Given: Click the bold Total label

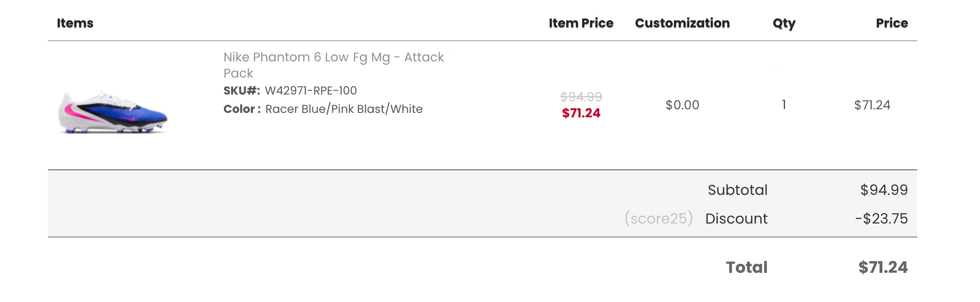Looking at the screenshot, I should point(747,267).
